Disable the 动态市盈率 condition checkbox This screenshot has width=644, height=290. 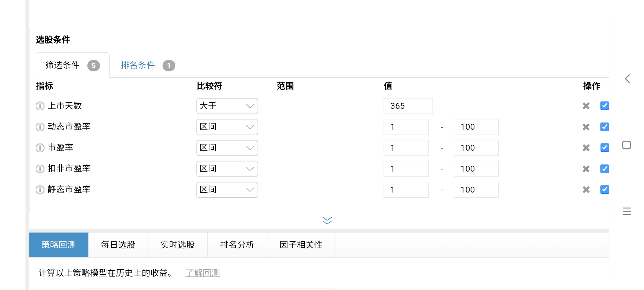click(604, 127)
